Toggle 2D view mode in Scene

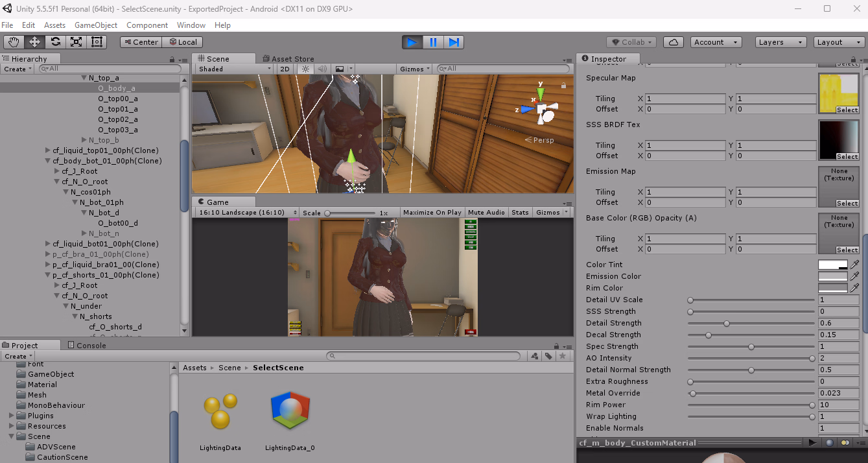[285, 69]
